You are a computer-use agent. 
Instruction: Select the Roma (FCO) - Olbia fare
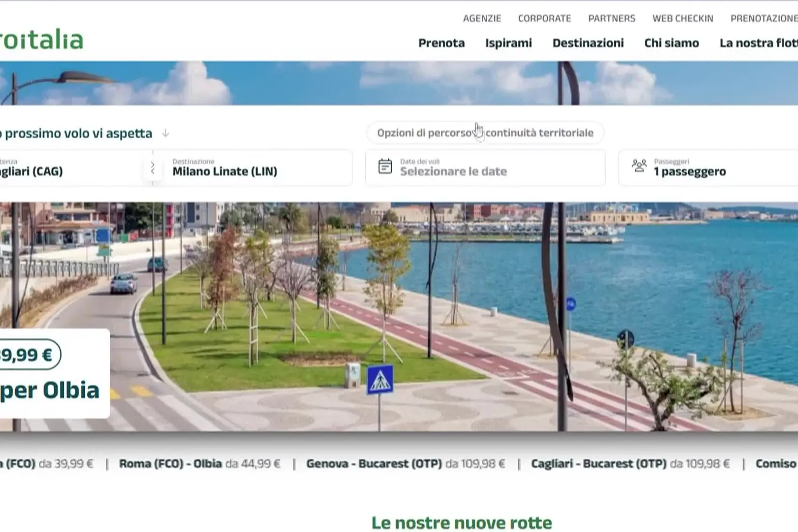click(199, 464)
